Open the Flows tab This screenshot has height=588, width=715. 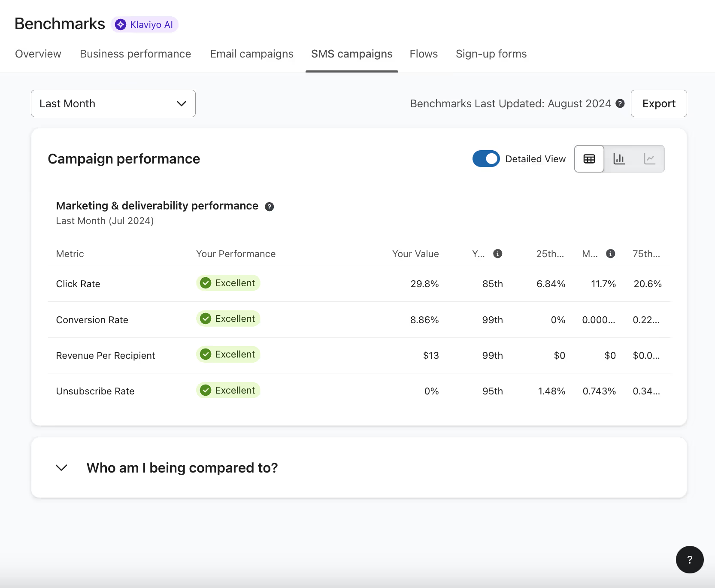424,54
